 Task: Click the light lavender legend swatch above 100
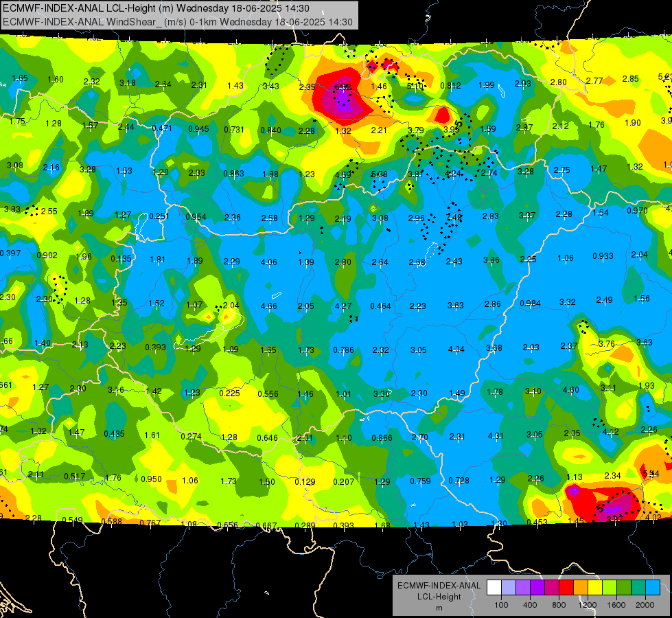(509, 588)
